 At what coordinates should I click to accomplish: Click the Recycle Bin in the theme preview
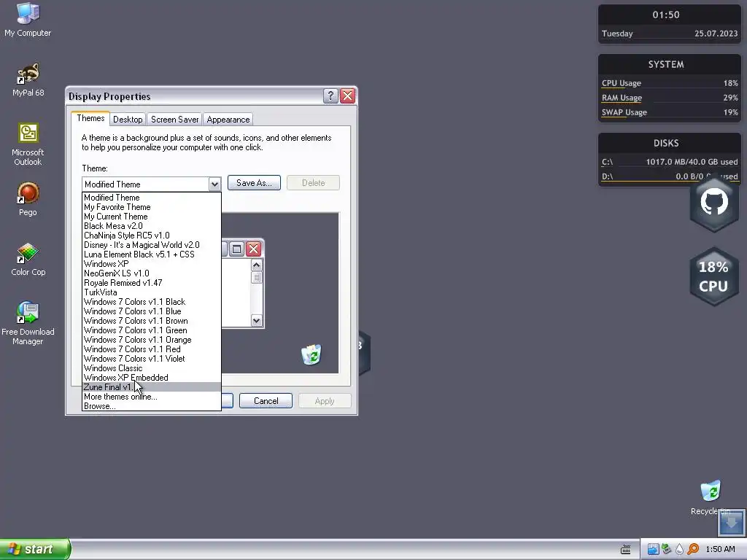311,355
